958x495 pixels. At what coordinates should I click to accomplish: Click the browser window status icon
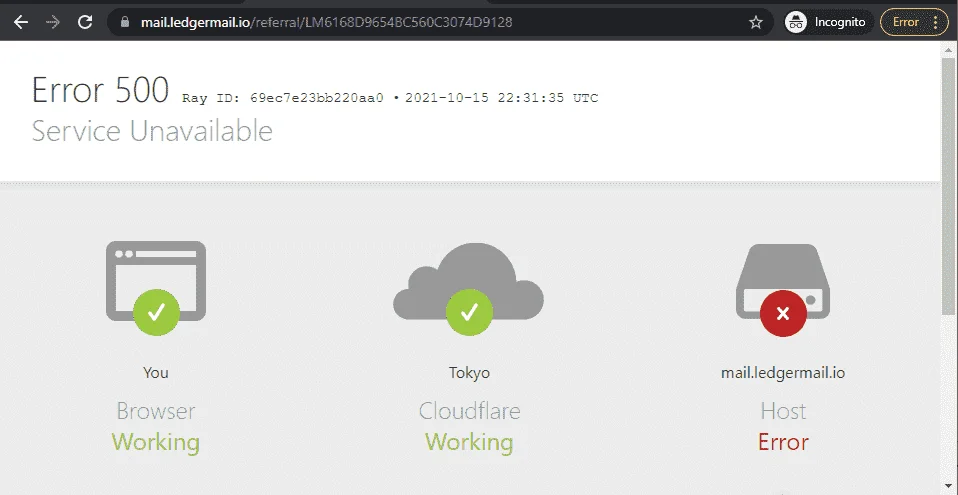coord(156,287)
